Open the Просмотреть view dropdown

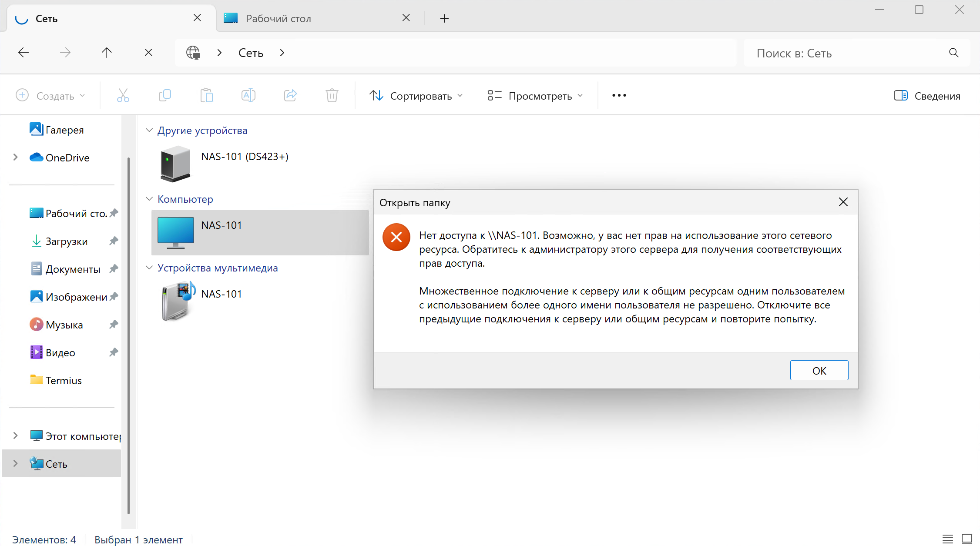coord(535,96)
